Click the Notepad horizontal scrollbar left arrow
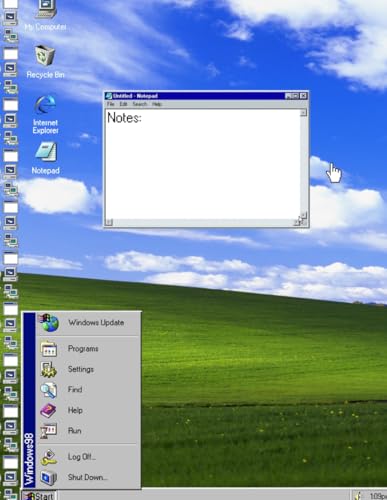This screenshot has width=387, height=500. tap(109, 222)
